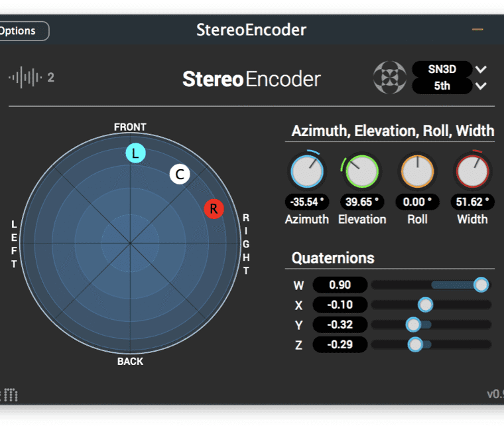Screen dimensions: 504x428
Task: Click the audio waveform input channel icon
Action: coord(25,78)
